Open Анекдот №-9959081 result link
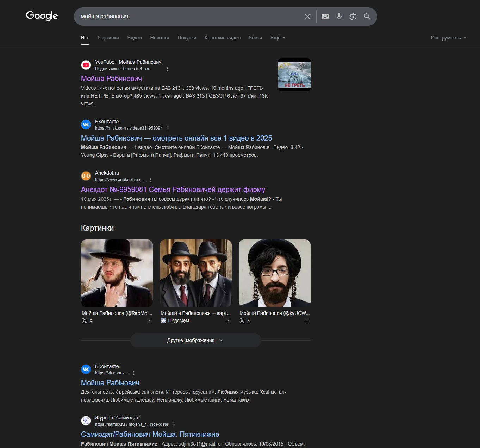The height and width of the screenshot is (448, 480). tap(173, 189)
